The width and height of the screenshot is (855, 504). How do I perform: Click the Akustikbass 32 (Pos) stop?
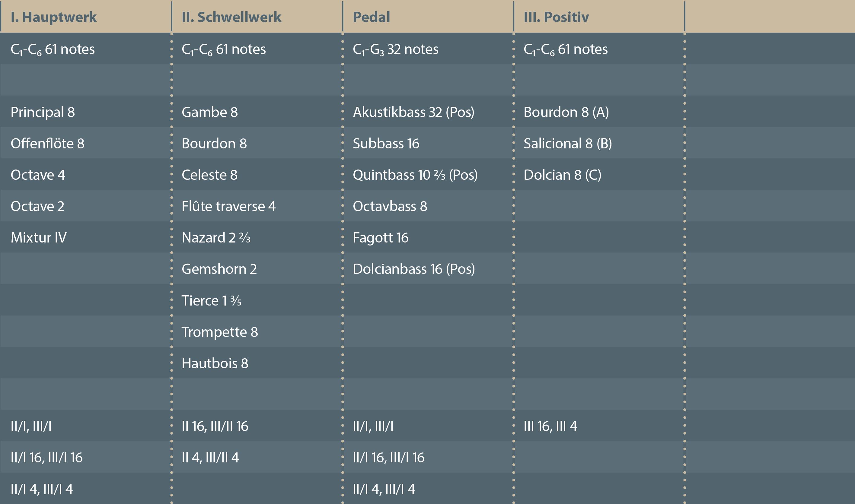(413, 112)
